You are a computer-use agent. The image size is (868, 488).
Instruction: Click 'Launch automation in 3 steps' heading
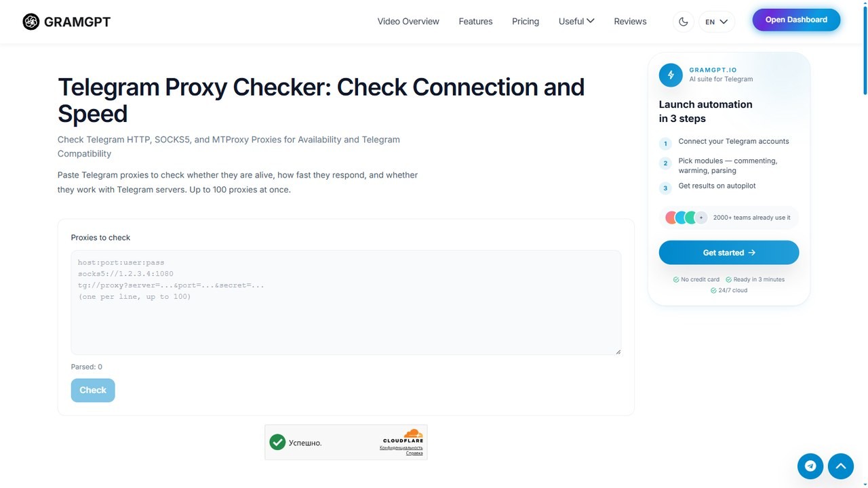click(705, 111)
